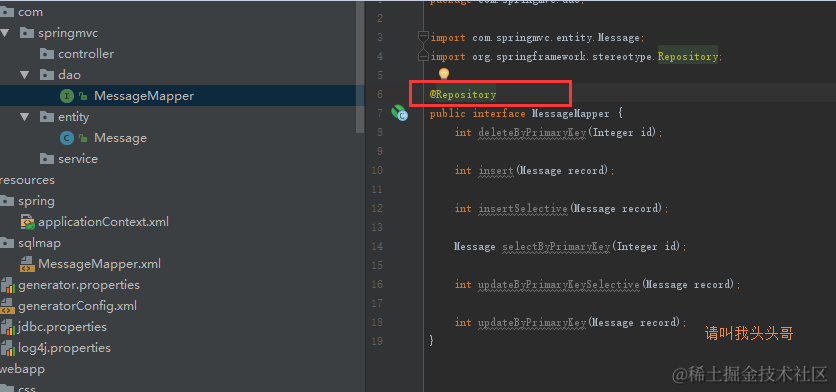Viewport: 836px width, 392px height.
Task: Click the sqlmap folder icon
Action: coord(7,243)
